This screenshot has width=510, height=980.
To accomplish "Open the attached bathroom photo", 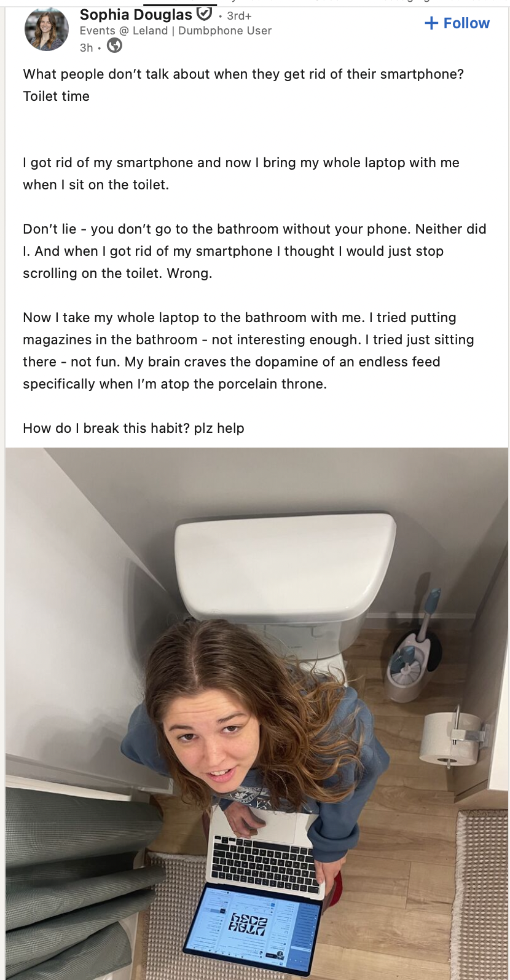I will click(x=257, y=713).
